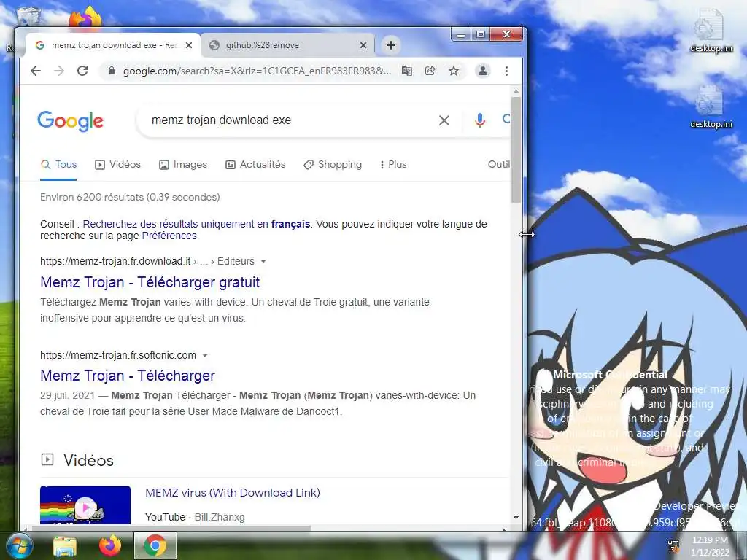Open the Windows Start menu

18,545
